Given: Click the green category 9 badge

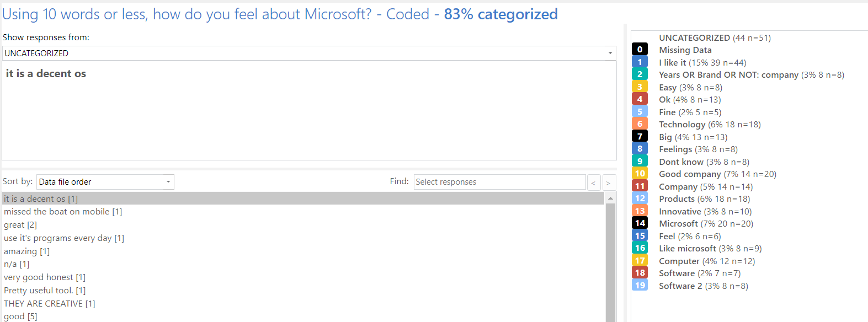Looking at the screenshot, I should coord(640,161).
